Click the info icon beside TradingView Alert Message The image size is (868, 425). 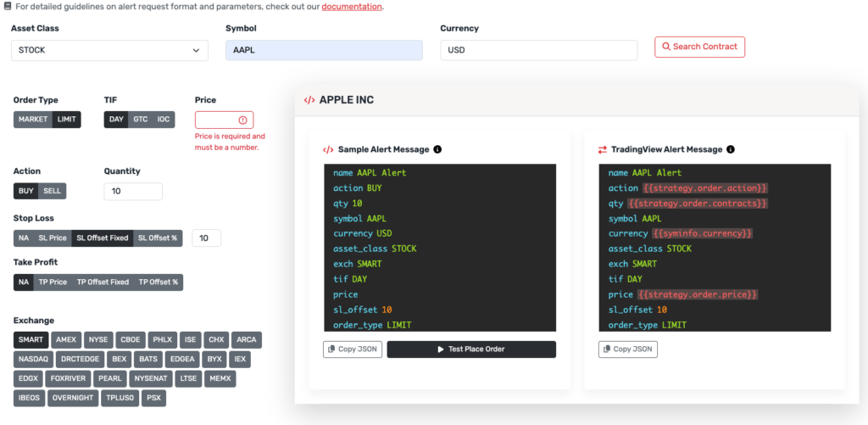coord(730,149)
